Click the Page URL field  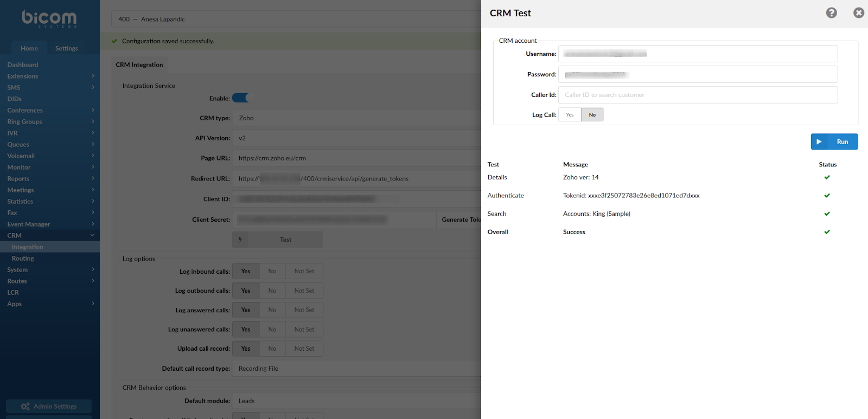[356, 158]
